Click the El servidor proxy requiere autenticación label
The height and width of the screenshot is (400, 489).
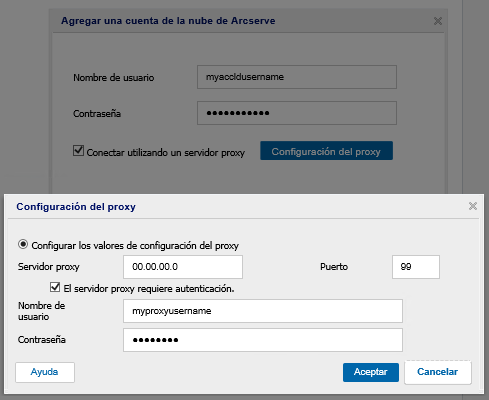(x=149, y=289)
